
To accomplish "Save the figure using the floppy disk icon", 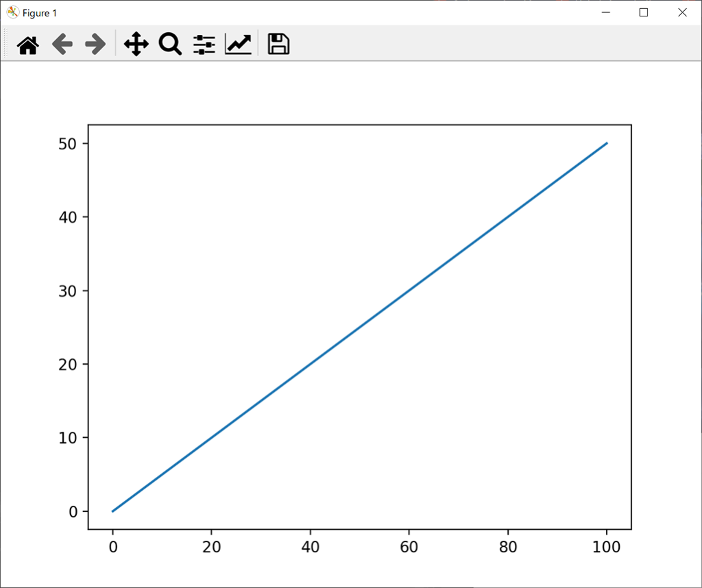I will pos(278,45).
